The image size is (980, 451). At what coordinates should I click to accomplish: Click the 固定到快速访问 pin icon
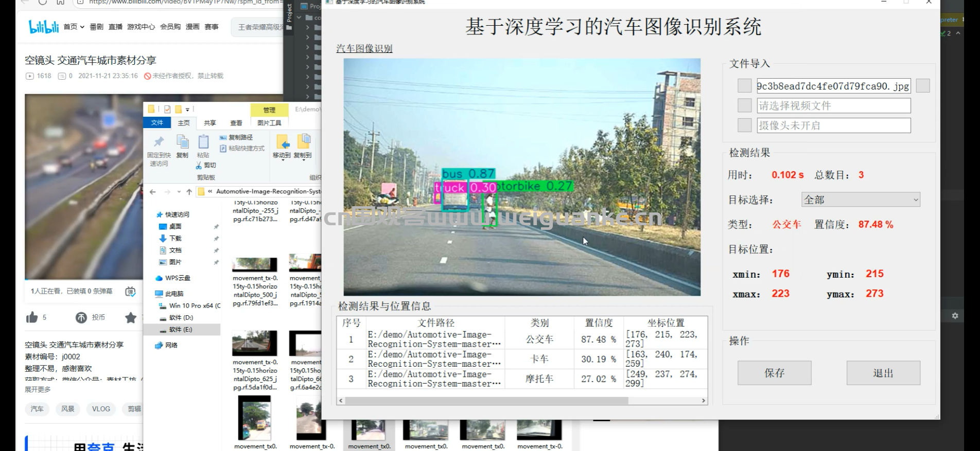159,142
